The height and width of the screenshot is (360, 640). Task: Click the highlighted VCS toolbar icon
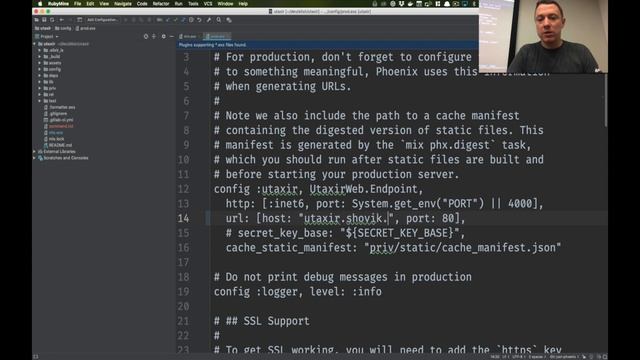[x=183, y=20]
